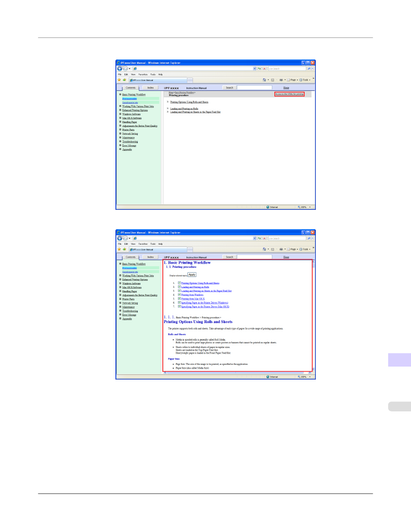Click Live Search box in upper window
Viewport: 411px width, 532px height.
coord(287,68)
